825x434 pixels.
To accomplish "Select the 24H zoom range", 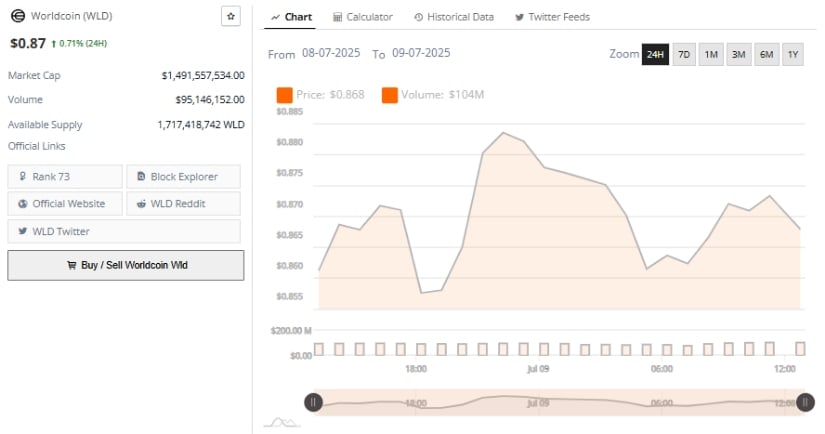I will click(655, 54).
